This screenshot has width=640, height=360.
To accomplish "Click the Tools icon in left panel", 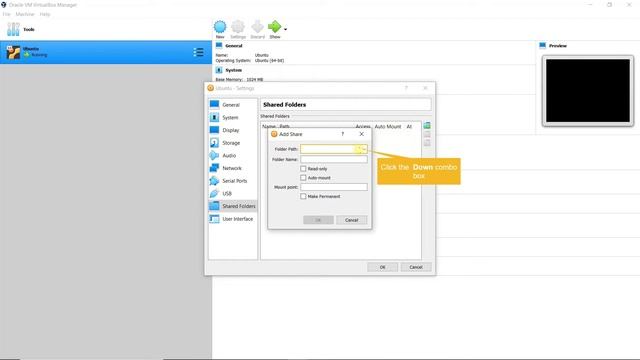I will (x=13, y=29).
